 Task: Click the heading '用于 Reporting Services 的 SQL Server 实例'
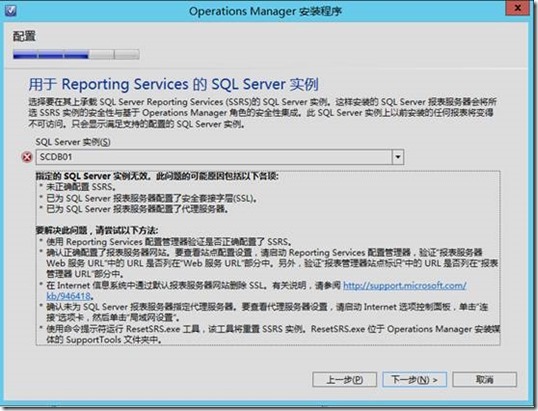[173, 84]
